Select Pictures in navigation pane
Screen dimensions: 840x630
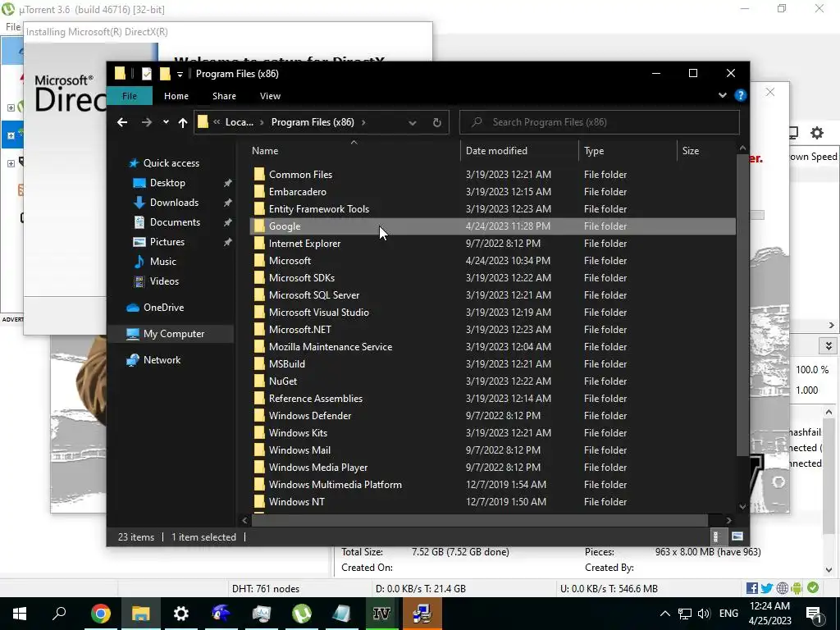click(167, 242)
